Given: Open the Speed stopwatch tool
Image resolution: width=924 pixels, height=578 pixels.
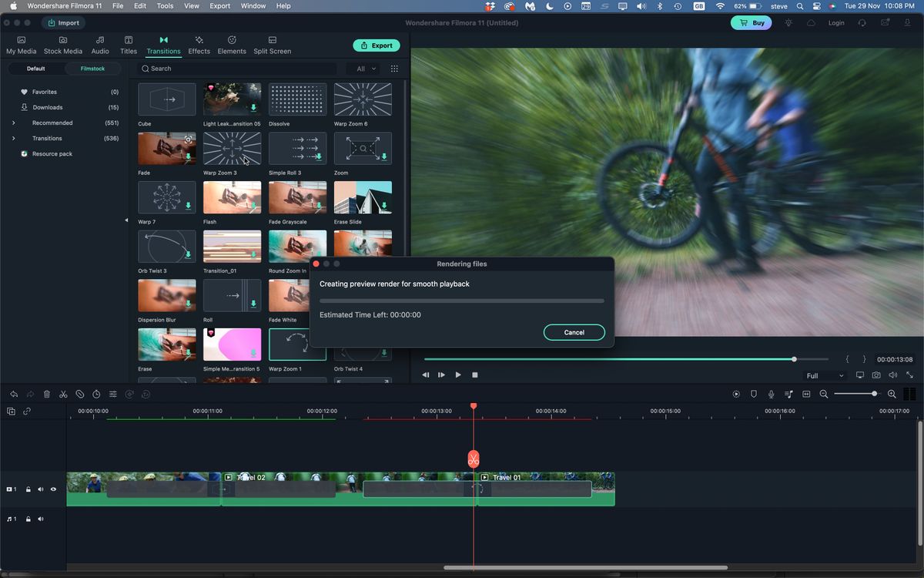Looking at the screenshot, I should 96,394.
